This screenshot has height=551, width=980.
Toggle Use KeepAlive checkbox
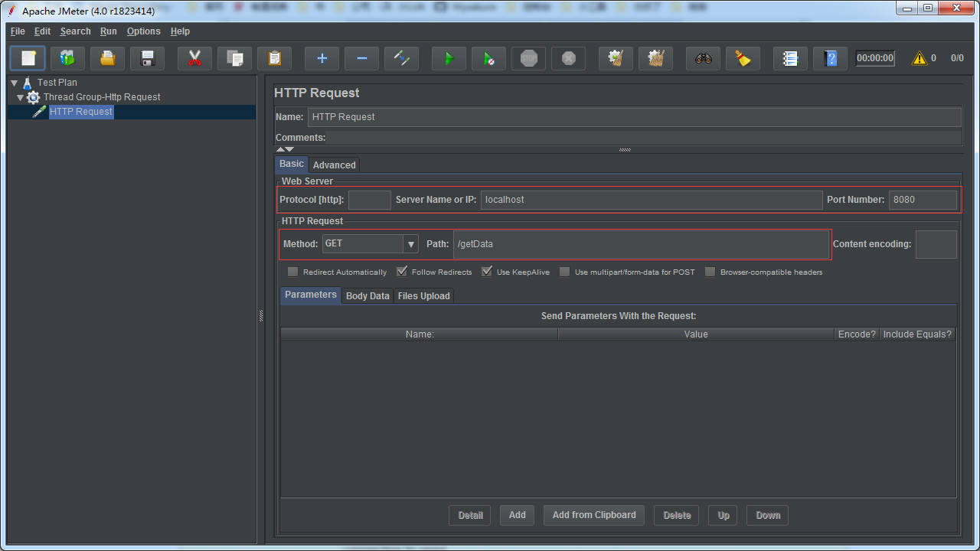coord(487,272)
